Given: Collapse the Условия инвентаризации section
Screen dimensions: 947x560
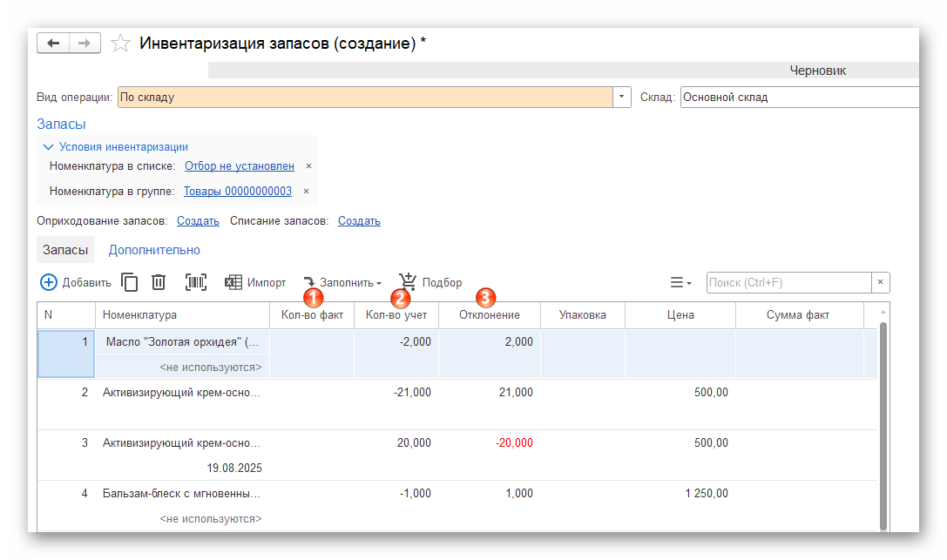Looking at the screenshot, I should tap(49, 147).
